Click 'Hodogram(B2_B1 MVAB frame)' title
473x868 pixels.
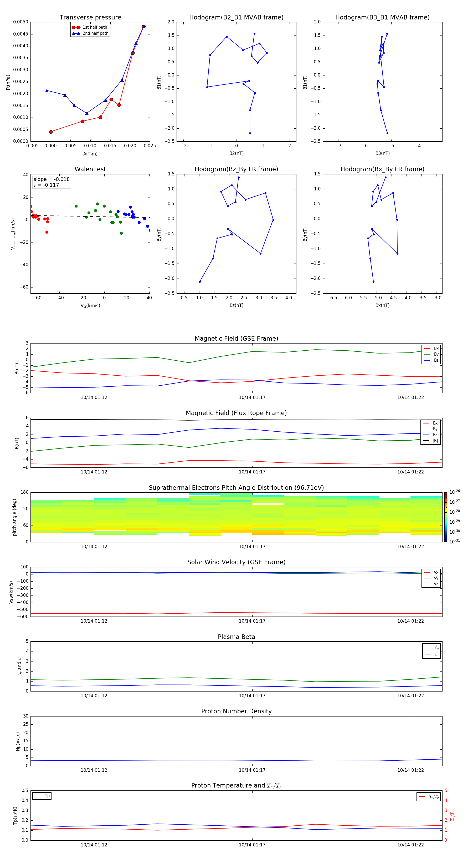pos(236,18)
